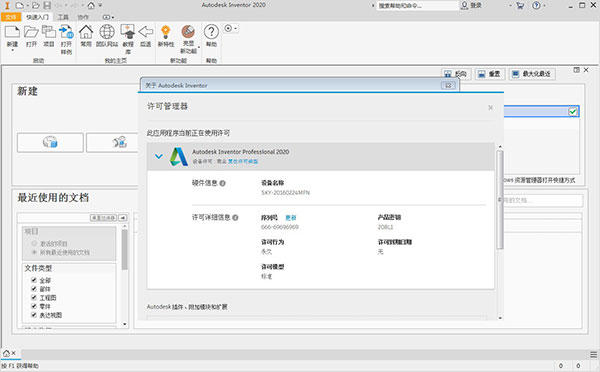Open quick access toolbar customize dropdown
Image resolution: width=600 pixels, height=372 pixels.
click(101, 5)
